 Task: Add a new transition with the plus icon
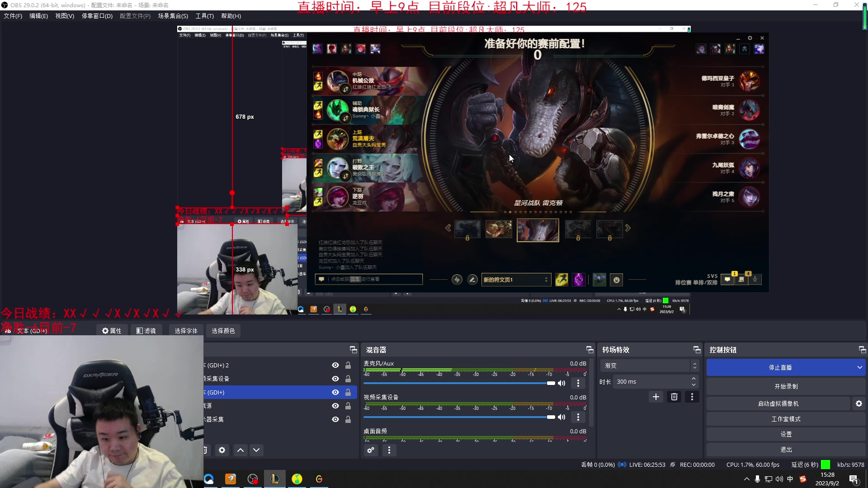tap(656, 397)
